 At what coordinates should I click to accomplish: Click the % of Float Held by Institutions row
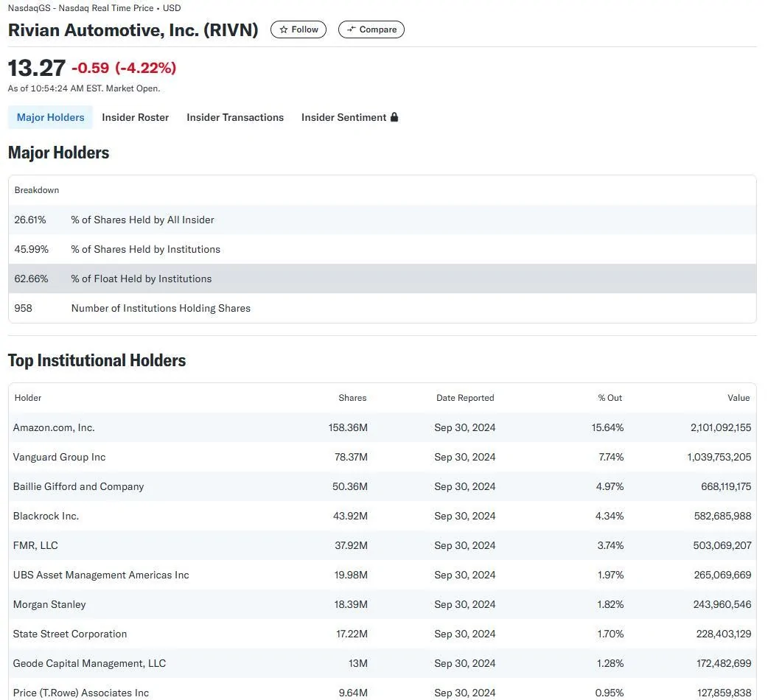[x=382, y=279]
